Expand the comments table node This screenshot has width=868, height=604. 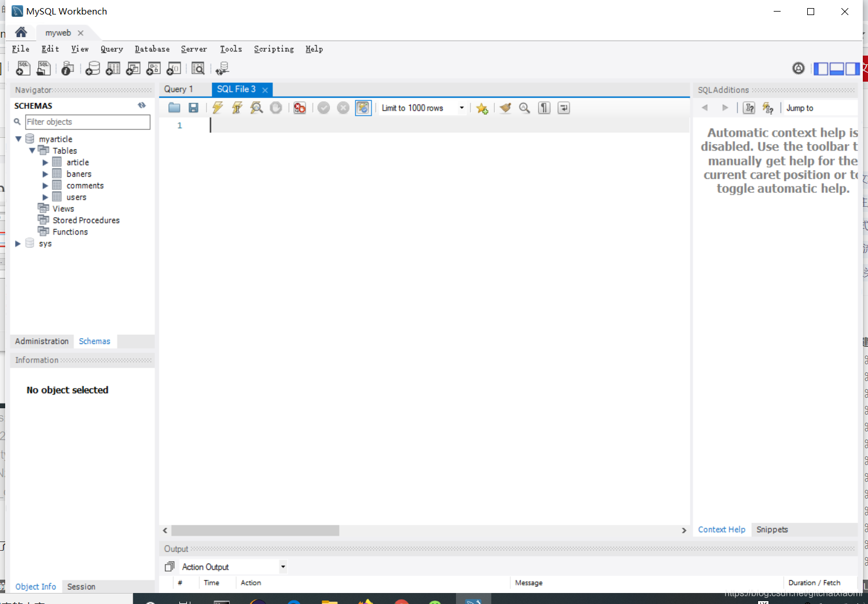45,185
